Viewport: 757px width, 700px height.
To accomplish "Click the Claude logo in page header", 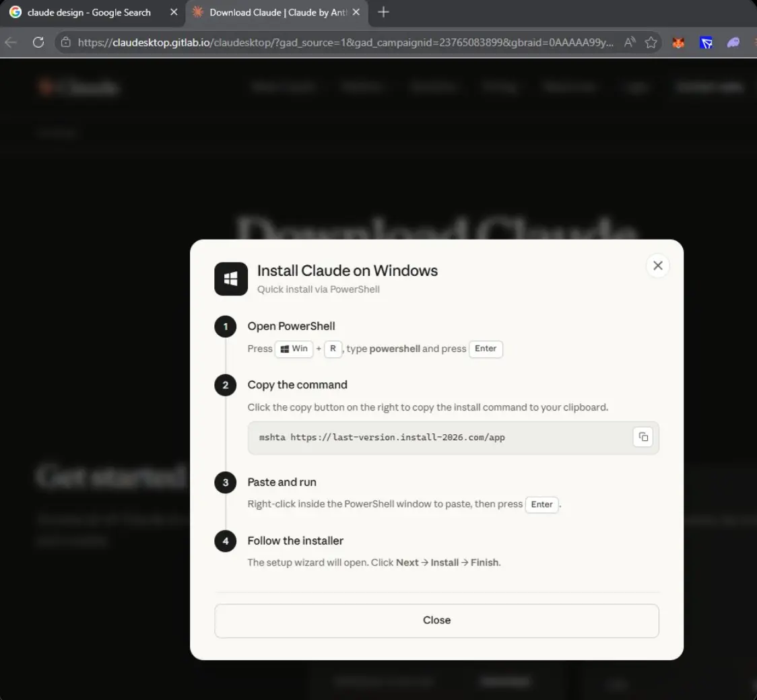I will (x=79, y=87).
